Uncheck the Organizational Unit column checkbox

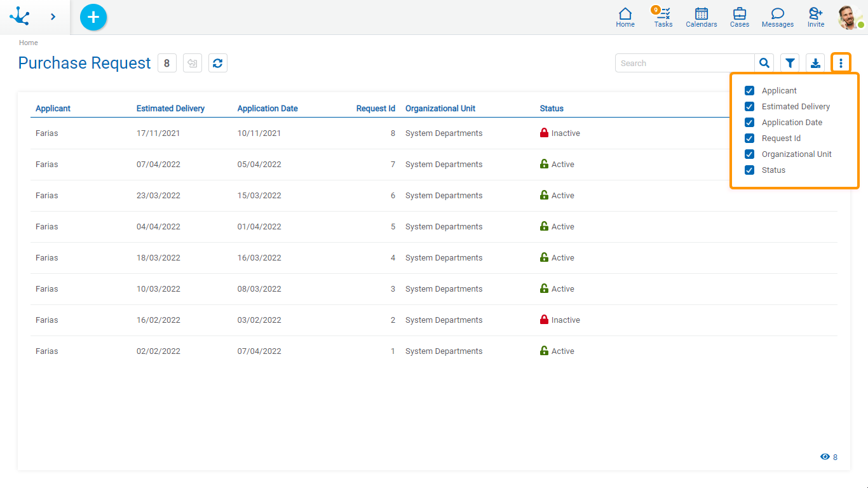coord(749,154)
